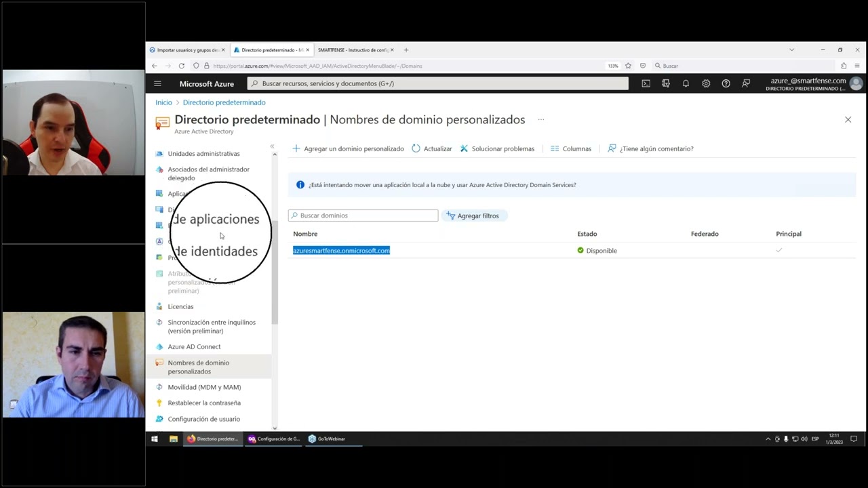Open Movilidad (MDM y MAM)
The height and width of the screenshot is (488, 868).
point(204,387)
